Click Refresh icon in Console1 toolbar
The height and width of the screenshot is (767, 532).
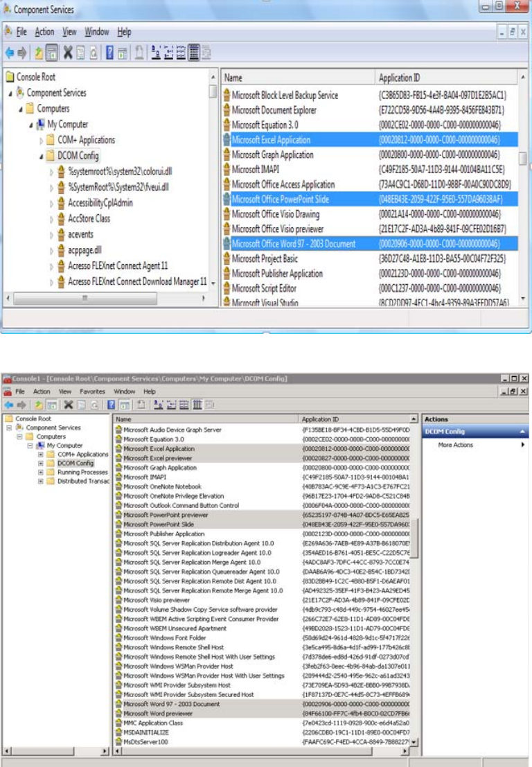pyautogui.click(x=94, y=405)
